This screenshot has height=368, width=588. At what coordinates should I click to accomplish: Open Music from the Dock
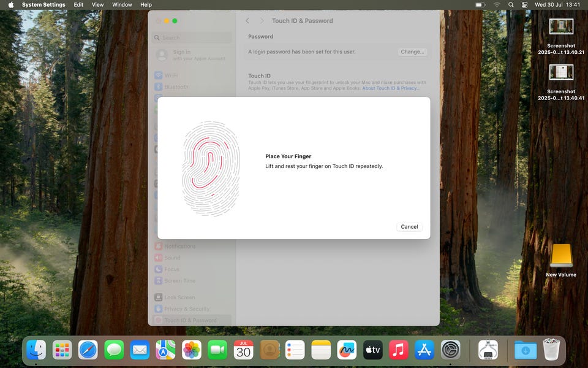[399, 350]
